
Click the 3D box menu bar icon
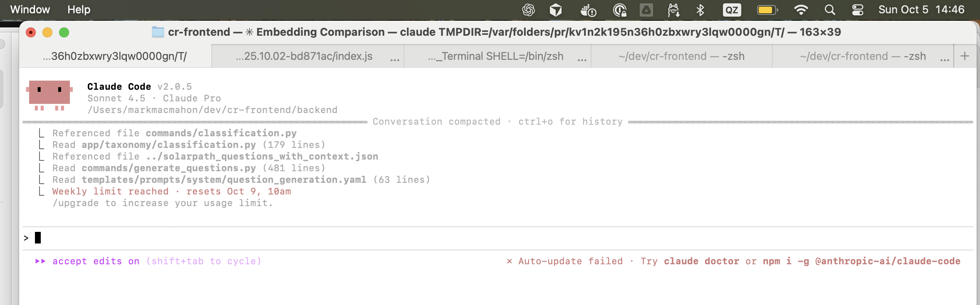(x=556, y=10)
